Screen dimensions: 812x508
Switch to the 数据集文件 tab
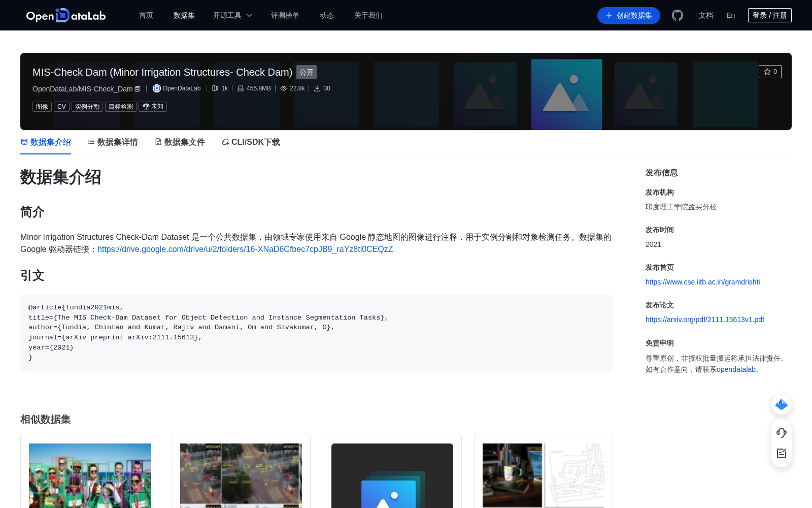click(180, 142)
